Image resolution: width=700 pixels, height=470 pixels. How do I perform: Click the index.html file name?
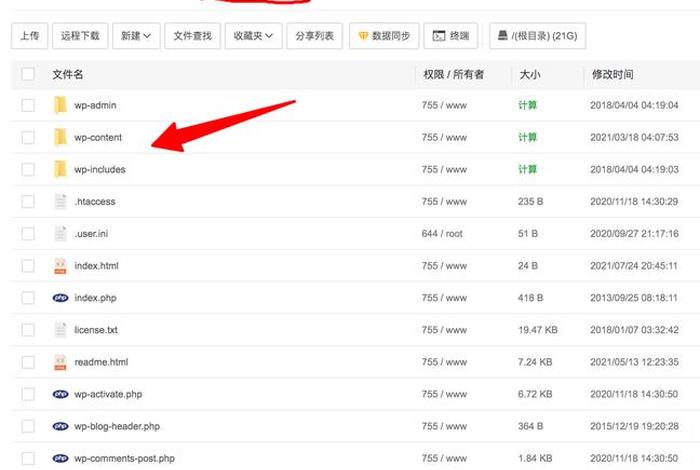96,266
